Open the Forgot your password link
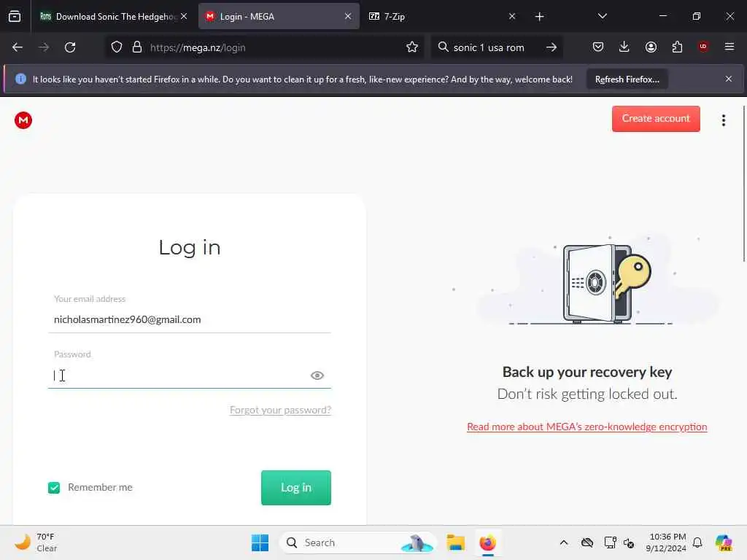 coord(280,410)
